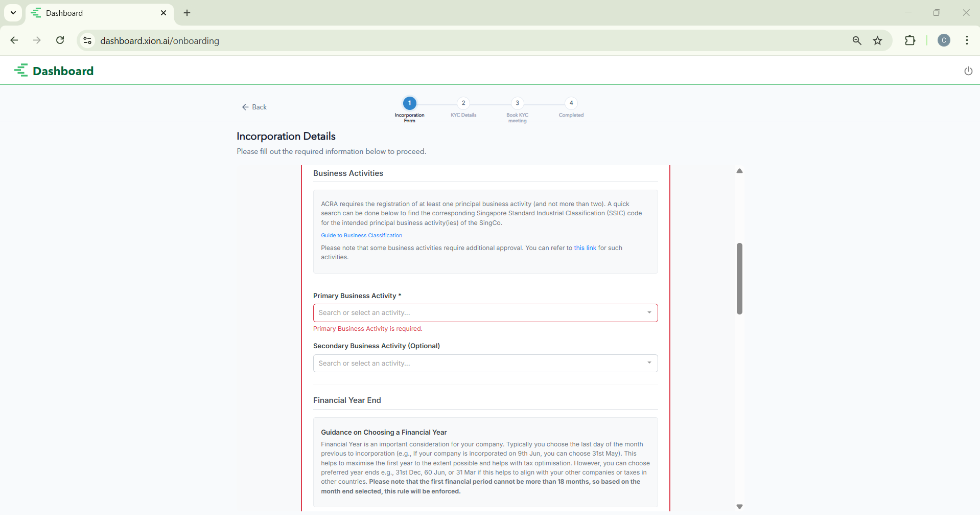Open the Chrome profile avatar
Viewport: 980px width, 519px height.
click(x=944, y=40)
